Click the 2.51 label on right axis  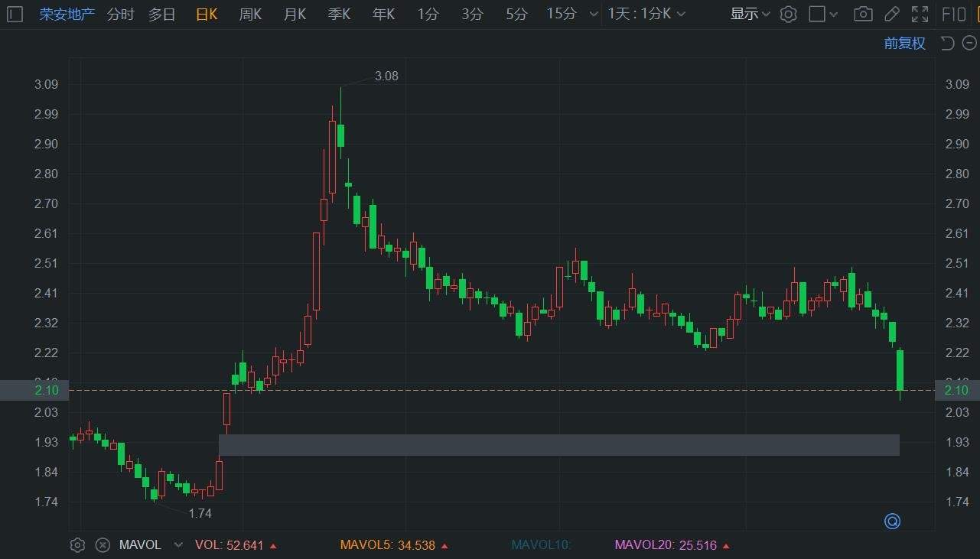[x=957, y=263]
